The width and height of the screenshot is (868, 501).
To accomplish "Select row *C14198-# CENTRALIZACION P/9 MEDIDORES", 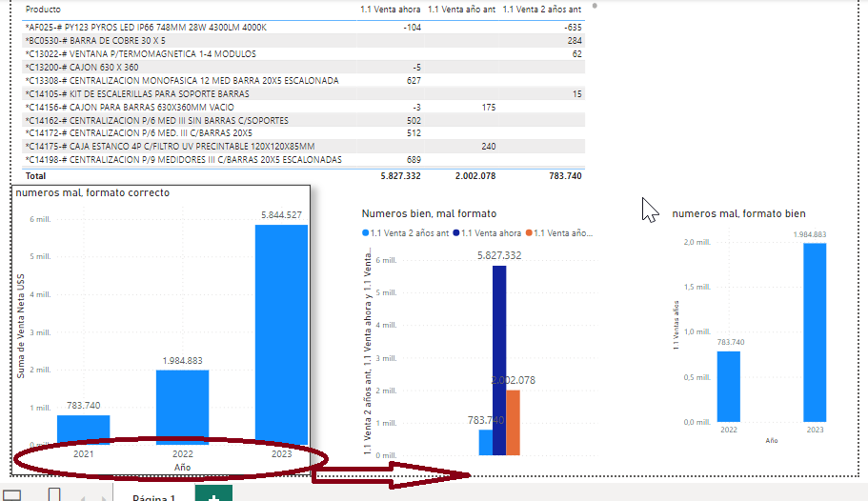I will [303, 159].
